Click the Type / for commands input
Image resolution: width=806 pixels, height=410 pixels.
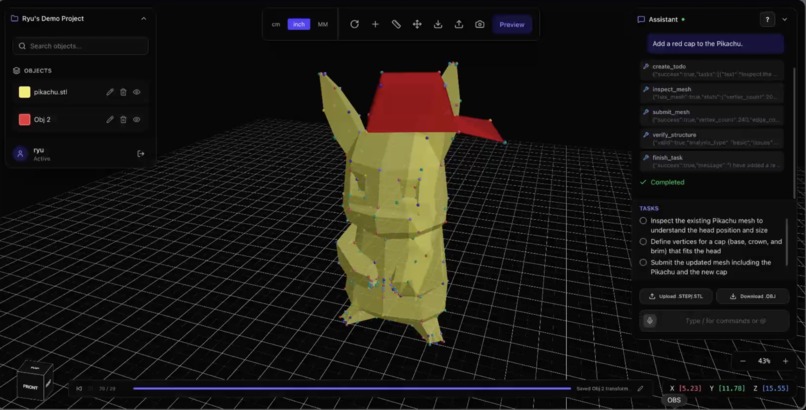click(725, 321)
